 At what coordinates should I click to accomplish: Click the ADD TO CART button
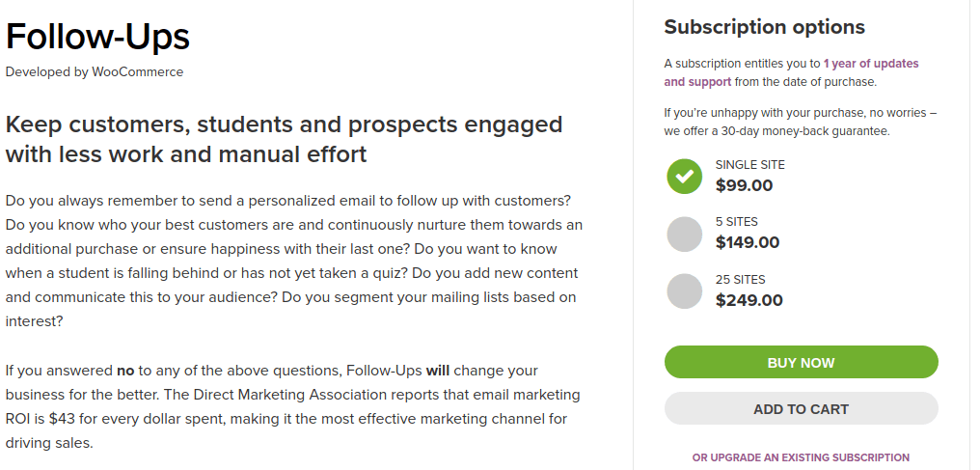[802, 409]
